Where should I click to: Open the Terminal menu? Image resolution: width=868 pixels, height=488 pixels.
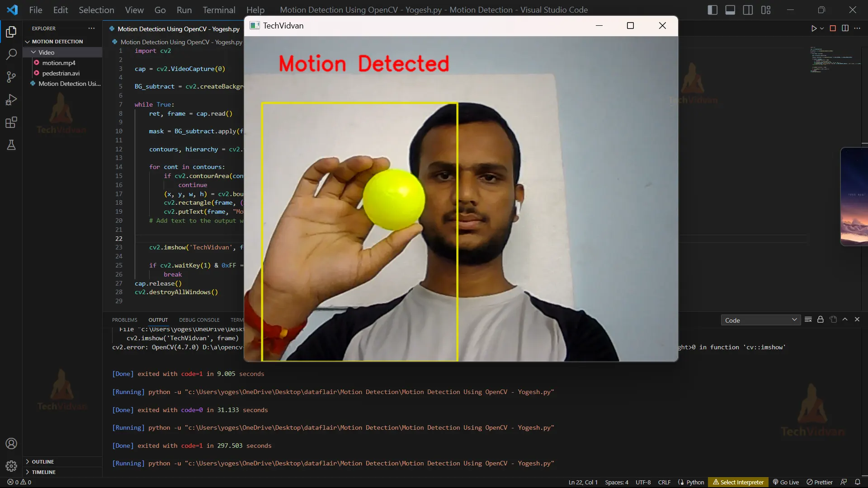(x=218, y=9)
